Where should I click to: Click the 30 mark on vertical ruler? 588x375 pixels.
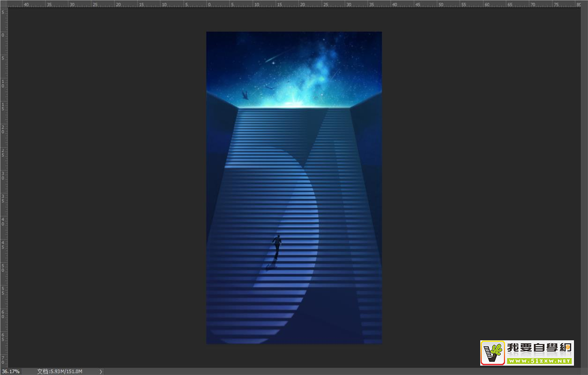4,176
